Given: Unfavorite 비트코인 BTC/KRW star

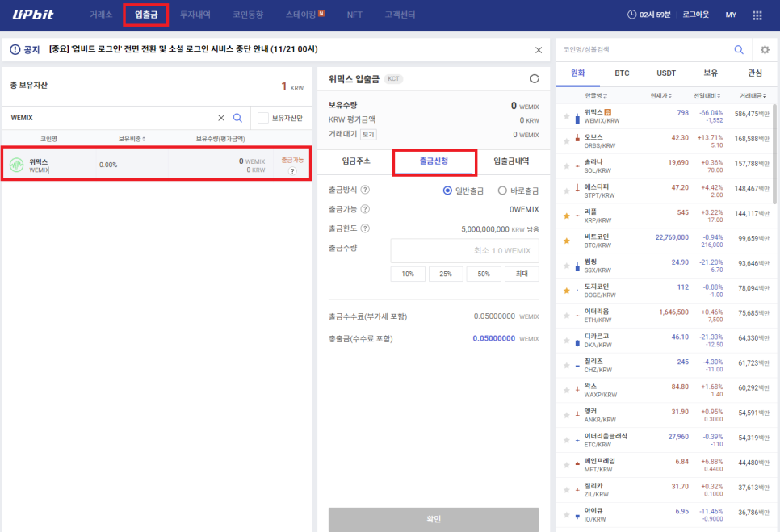Looking at the screenshot, I should click(566, 241).
